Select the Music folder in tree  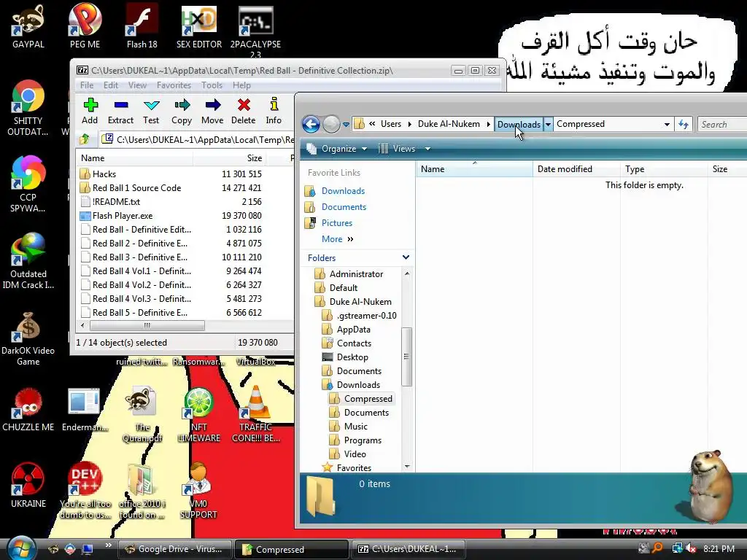click(x=355, y=426)
